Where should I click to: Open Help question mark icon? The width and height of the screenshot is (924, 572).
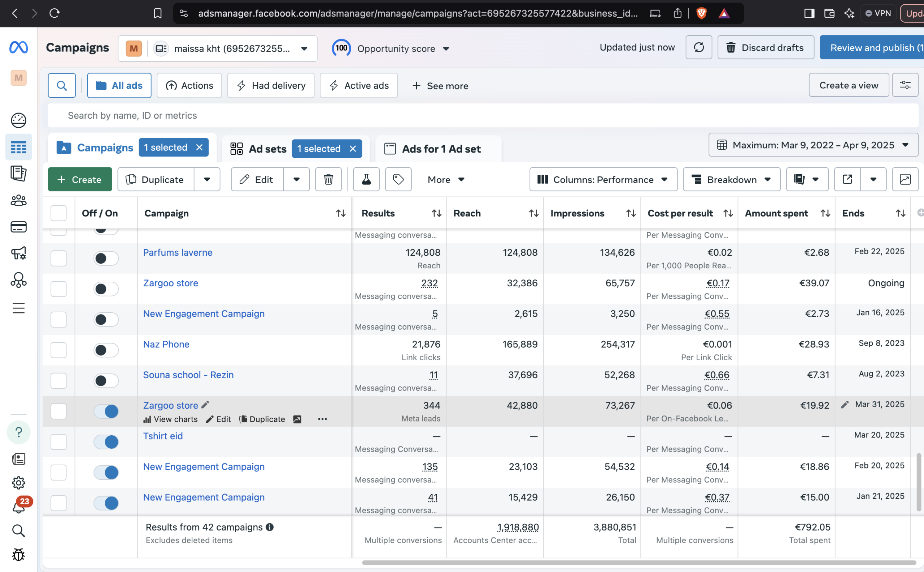point(18,432)
